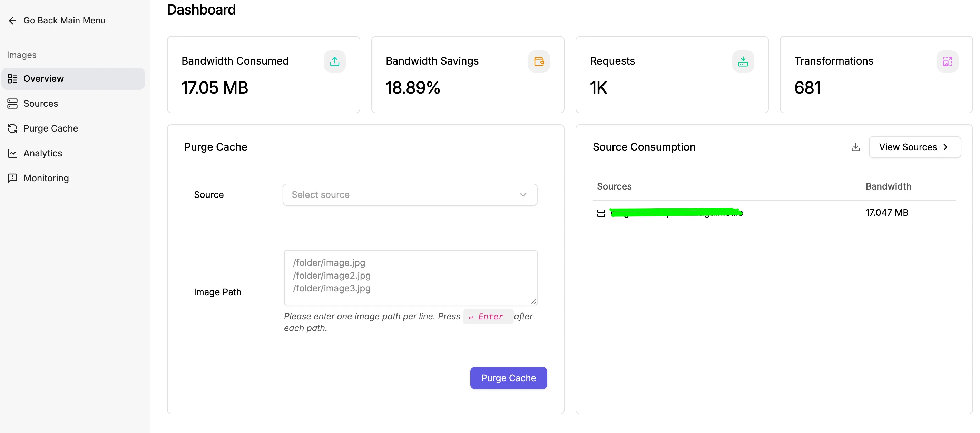
Task: Click the purple Purge Cache button
Action: (x=508, y=378)
